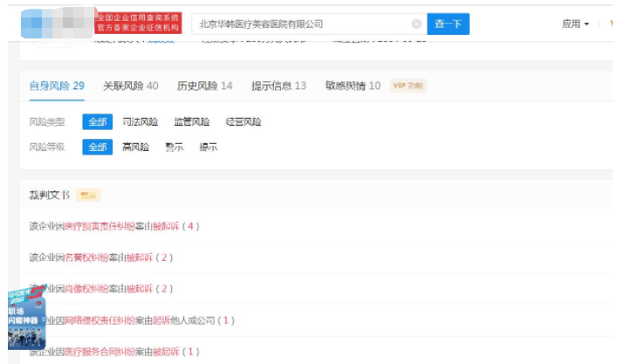Select 全部 in the 风险等级 row
Image resolution: width=618 pixels, height=364 pixels.
(98, 147)
